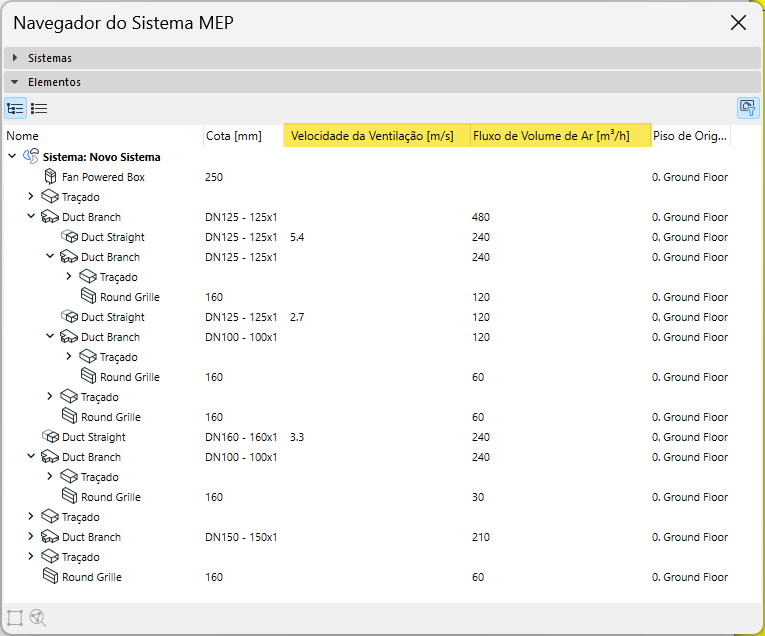Toggle the selection sync button at top right
765x636 pixels.
747,108
